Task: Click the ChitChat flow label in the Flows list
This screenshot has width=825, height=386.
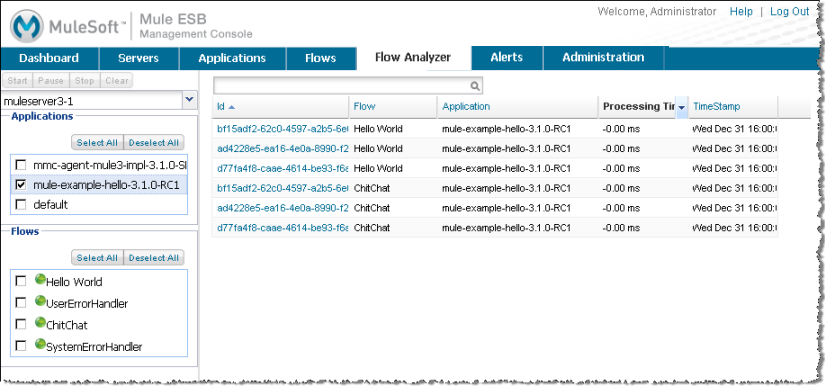Action: [67, 326]
